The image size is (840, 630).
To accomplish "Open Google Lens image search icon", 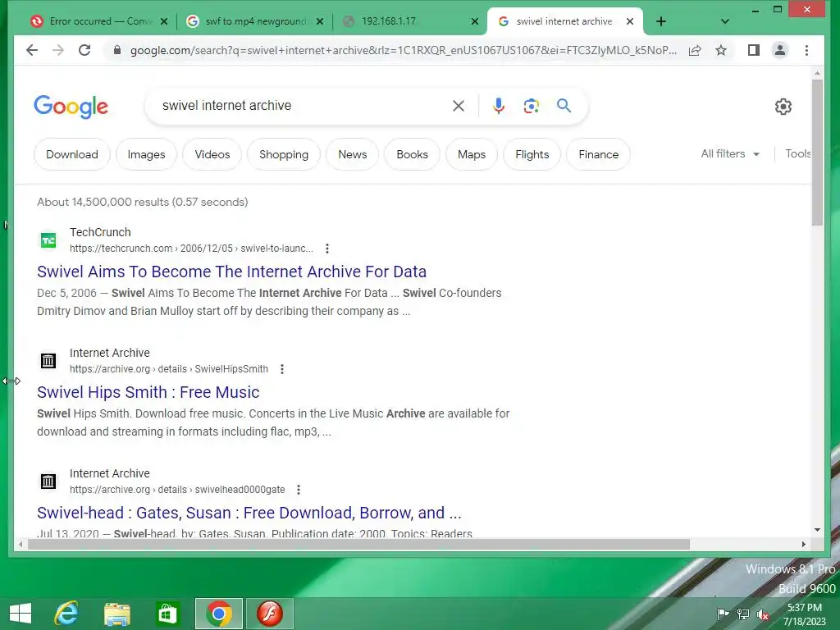I will pyautogui.click(x=531, y=106).
